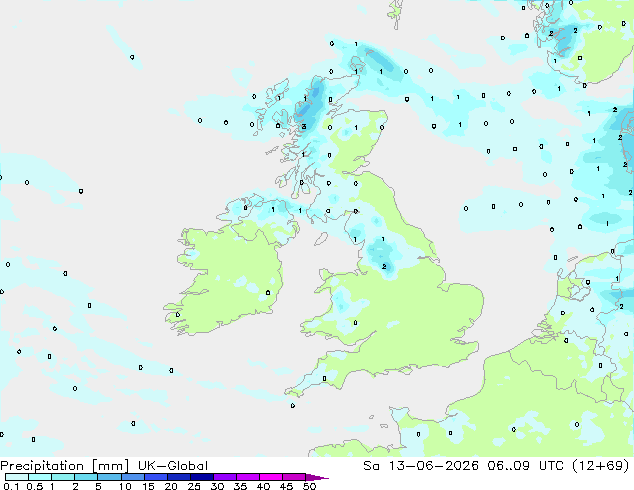
Task: Click the '0' precipitation value over Wales
Action: [355, 323]
